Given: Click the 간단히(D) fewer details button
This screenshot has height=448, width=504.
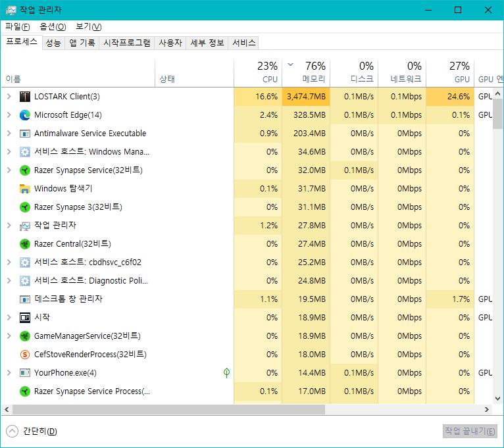Looking at the screenshot, I should pyautogui.click(x=32, y=431).
